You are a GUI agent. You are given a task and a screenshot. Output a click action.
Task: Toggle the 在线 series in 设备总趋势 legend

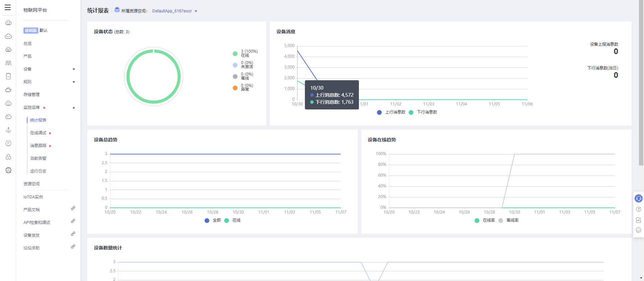232,220
